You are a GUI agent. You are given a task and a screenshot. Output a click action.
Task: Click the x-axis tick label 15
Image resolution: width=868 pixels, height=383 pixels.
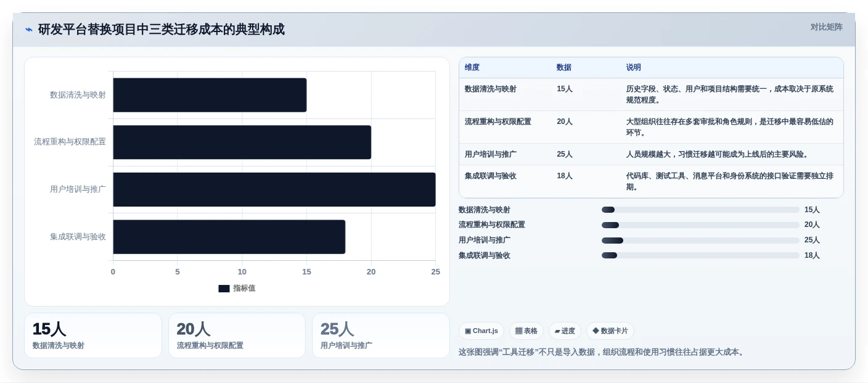pos(306,272)
